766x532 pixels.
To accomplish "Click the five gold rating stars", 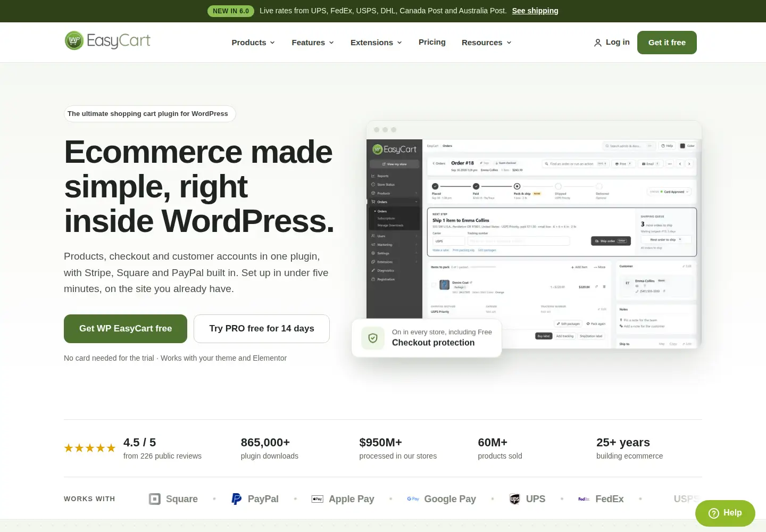I will click(90, 448).
